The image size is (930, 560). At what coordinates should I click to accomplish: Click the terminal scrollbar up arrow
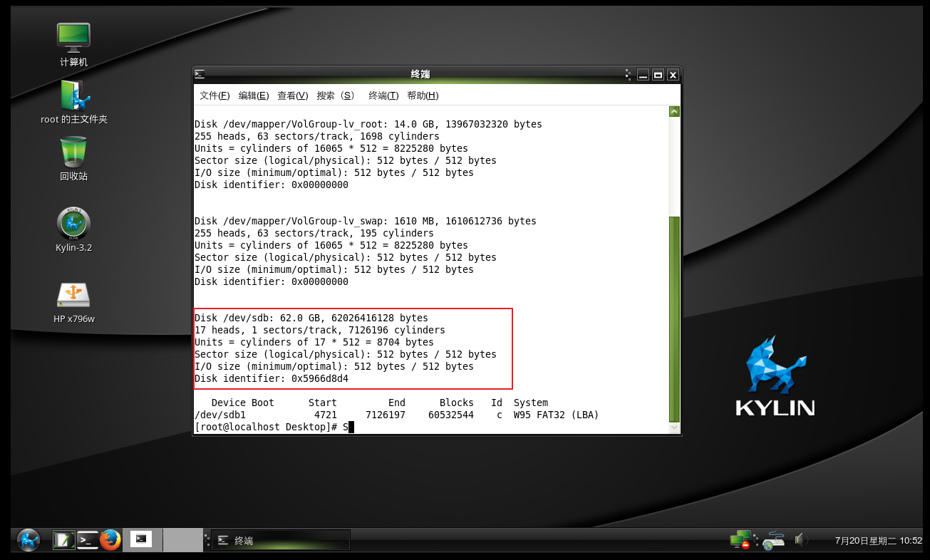(673, 110)
